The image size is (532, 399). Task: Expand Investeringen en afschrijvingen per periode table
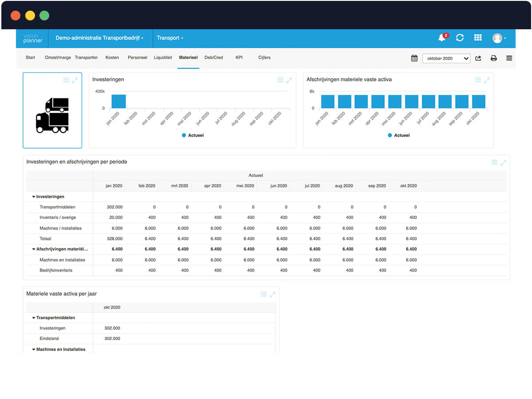pyautogui.click(x=503, y=162)
